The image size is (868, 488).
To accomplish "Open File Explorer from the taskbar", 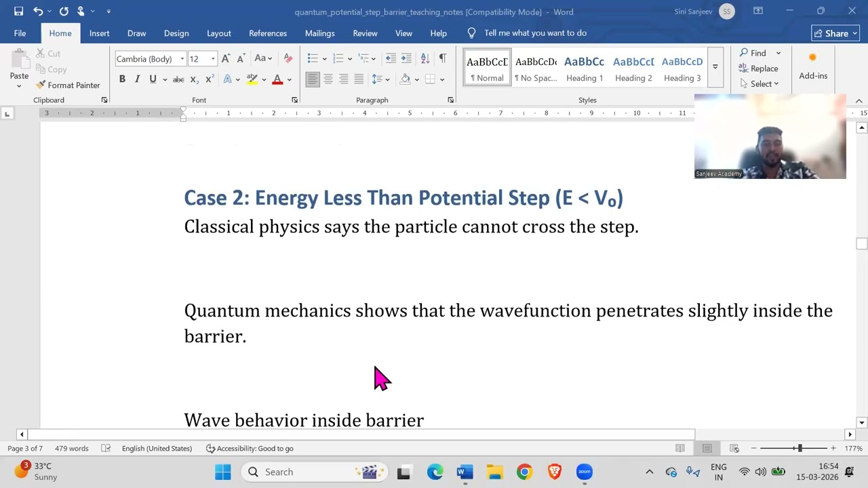I will pos(494,472).
